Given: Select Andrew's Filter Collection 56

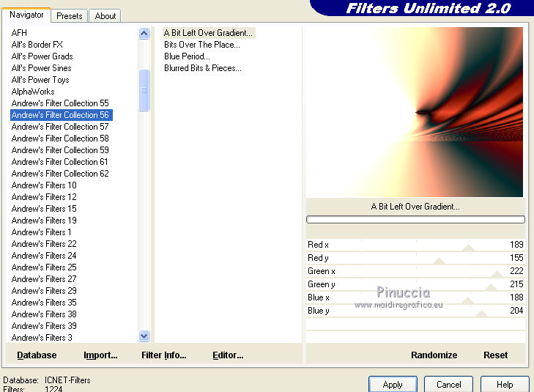Looking at the screenshot, I should 62,115.
